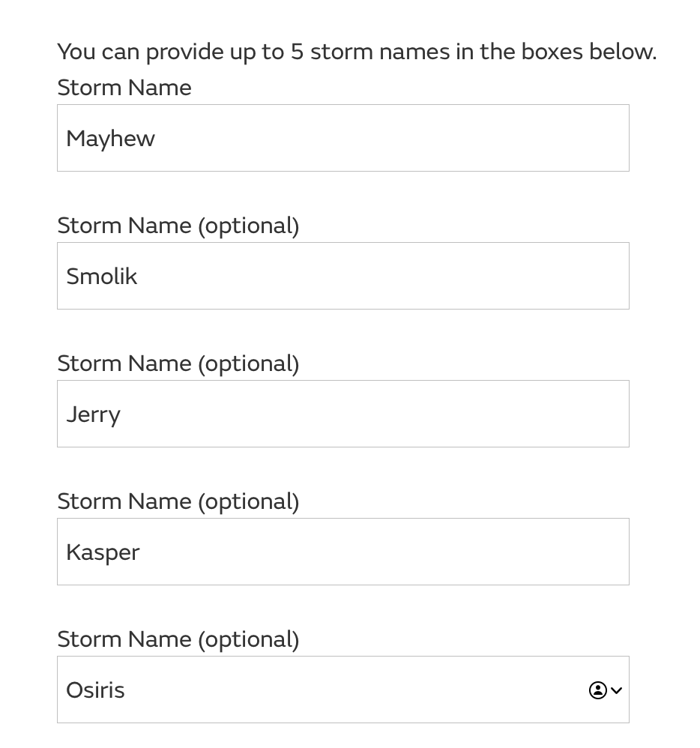Click the optional label above Osiris field
Viewport: 700px width, 748px height.
[178, 639]
